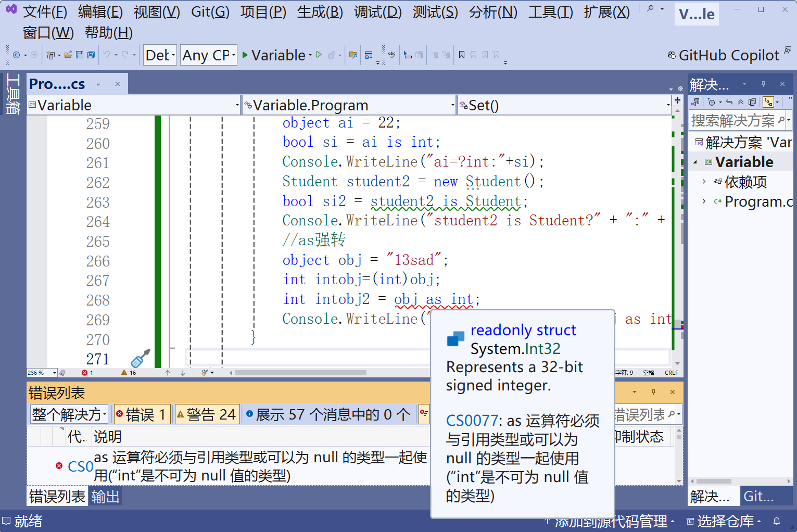
Task: Click the error count indicator in editor footer
Action: (x=87, y=373)
